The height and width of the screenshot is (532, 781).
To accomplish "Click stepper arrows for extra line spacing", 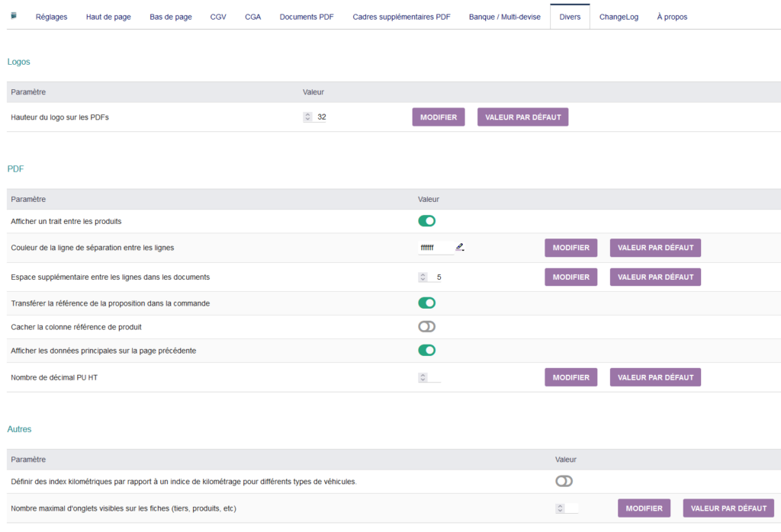I will pos(423,277).
